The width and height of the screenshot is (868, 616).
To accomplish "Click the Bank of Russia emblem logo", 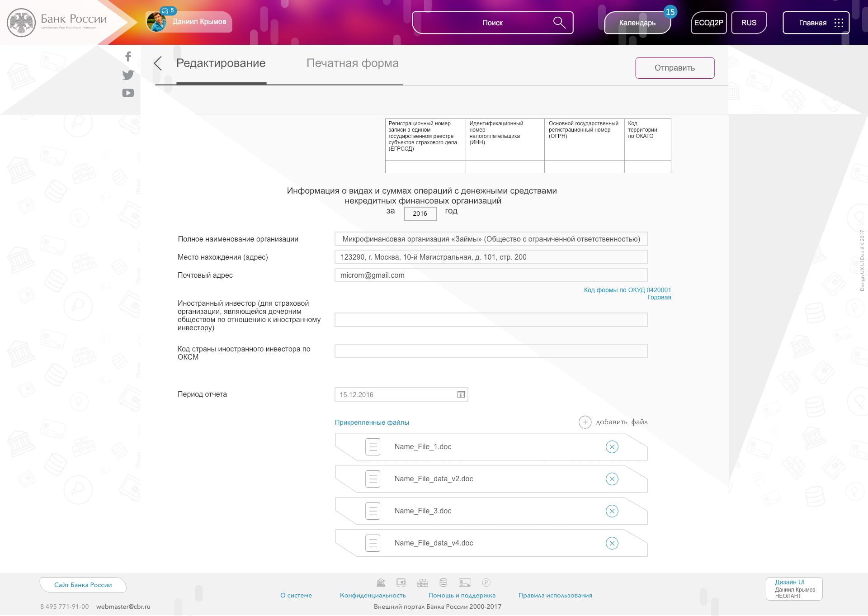I will coord(21,23).
